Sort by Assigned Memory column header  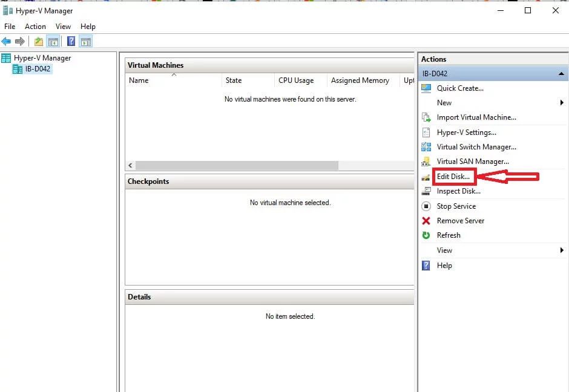tap(363, 80)
